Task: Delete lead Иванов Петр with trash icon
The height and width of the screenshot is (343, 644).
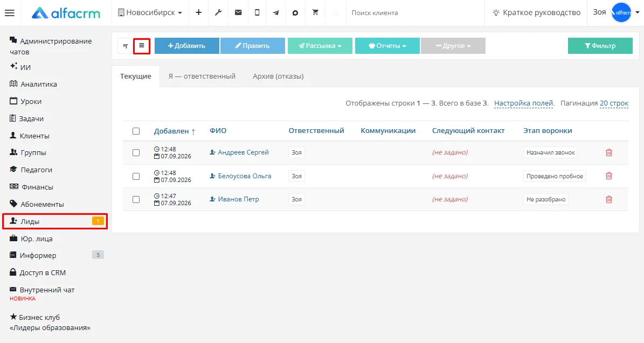Action: pos(609,199)
